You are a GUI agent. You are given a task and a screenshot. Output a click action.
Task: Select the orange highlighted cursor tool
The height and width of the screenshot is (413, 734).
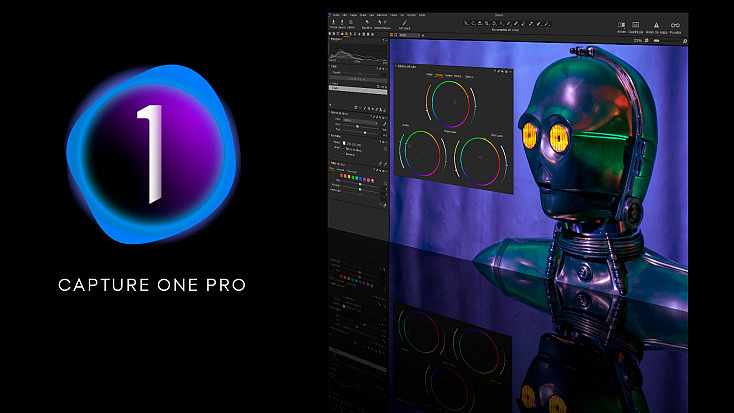[x=473, y=23]
